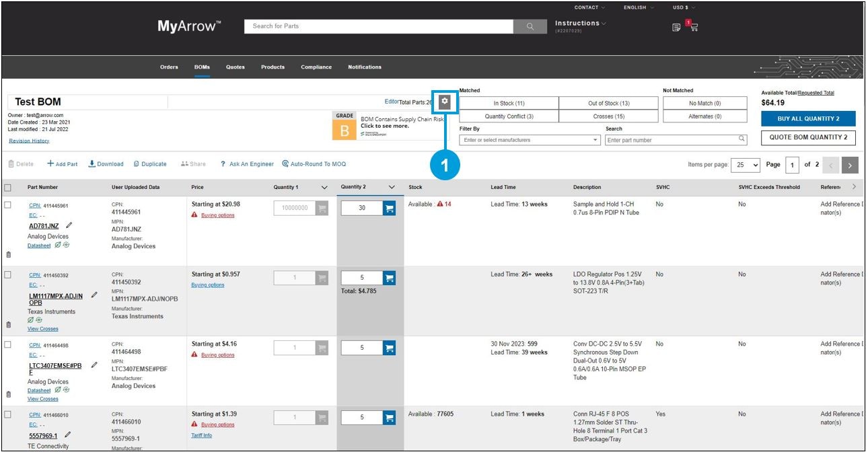The image size is (868, 454).
Task: Delete the AD781JNZ row via trash icon
Action: [8, 255]
